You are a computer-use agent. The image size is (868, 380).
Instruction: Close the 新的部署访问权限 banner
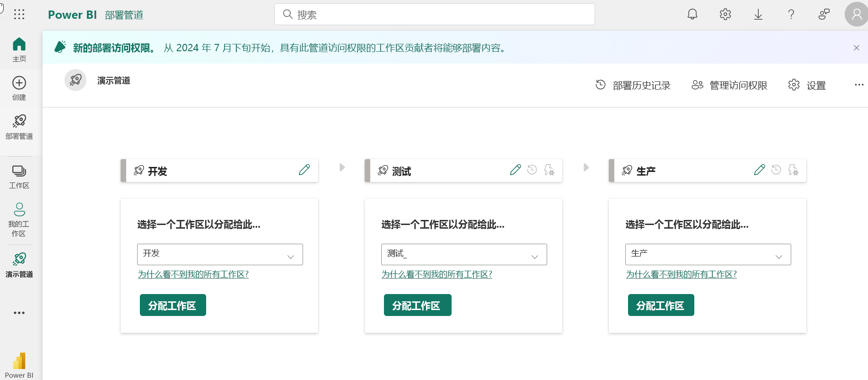[x=857, y=48]
